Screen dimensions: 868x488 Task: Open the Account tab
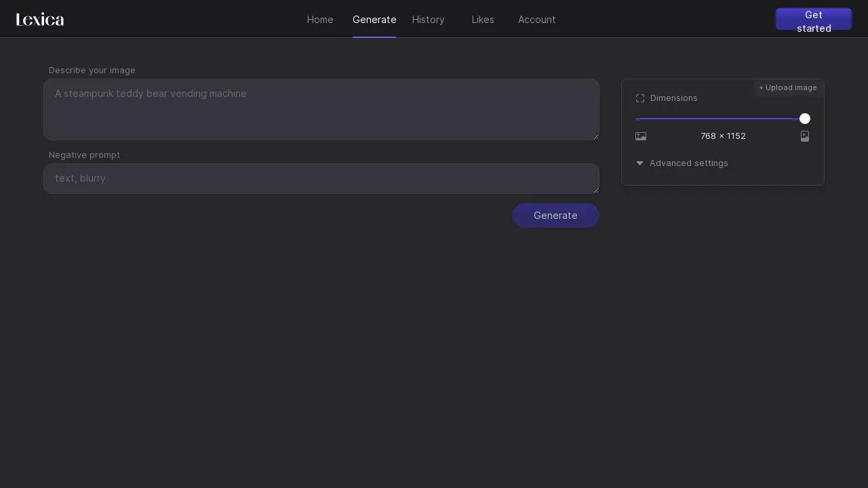537,20
